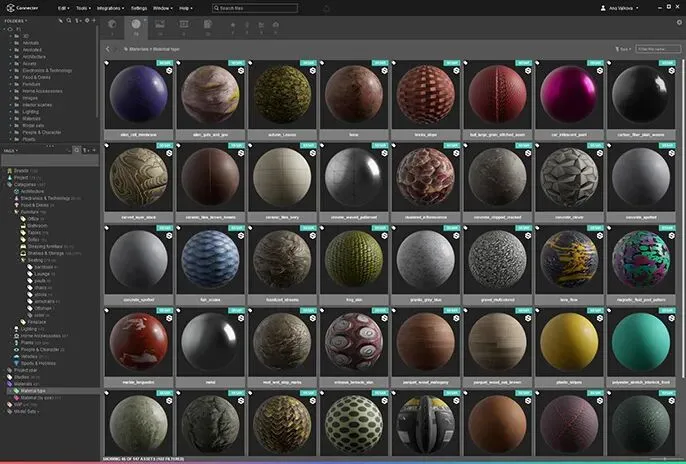Click Materials in the breadcrumb path
686x464 pixels.
[x=139, y=48]
